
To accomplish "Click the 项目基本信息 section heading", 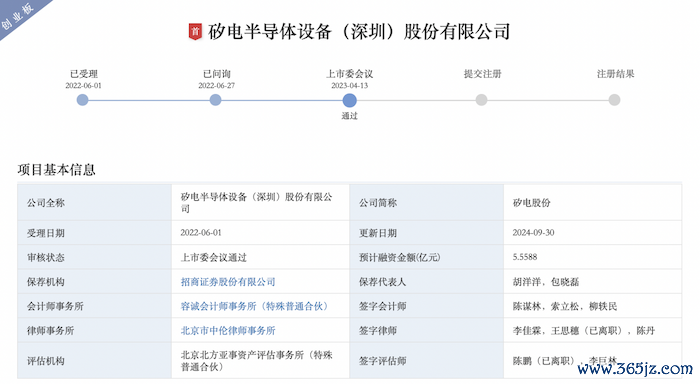I will tap(56, 170).
